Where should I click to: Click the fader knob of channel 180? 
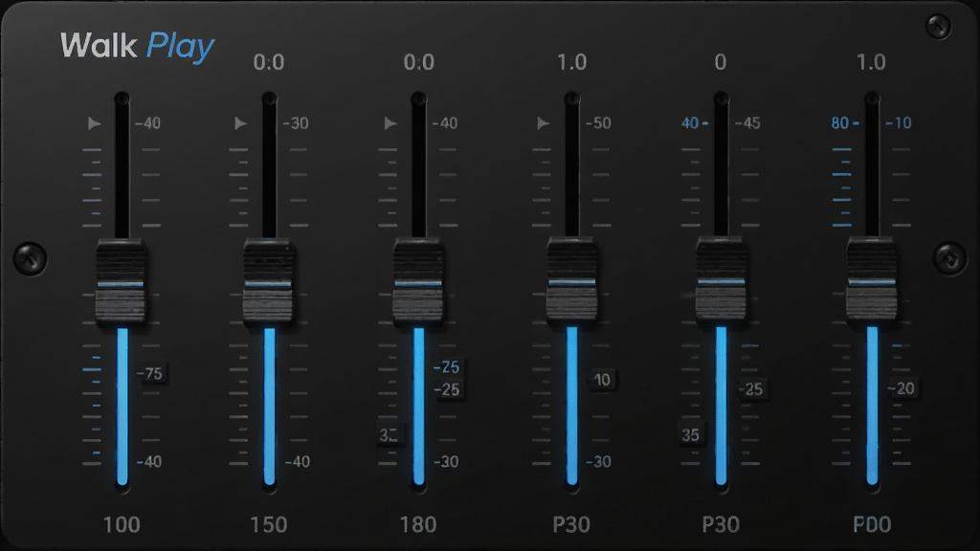(x=418, y=280)
